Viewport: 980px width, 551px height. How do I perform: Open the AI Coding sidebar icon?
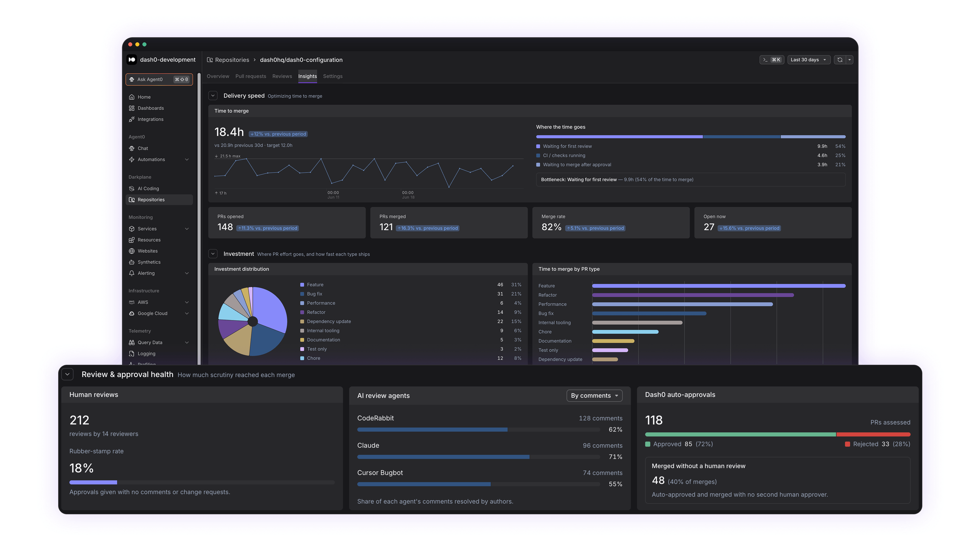132,188
